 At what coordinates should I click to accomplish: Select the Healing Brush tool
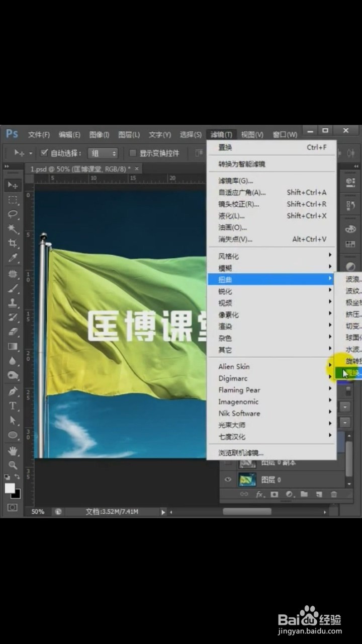13,274
